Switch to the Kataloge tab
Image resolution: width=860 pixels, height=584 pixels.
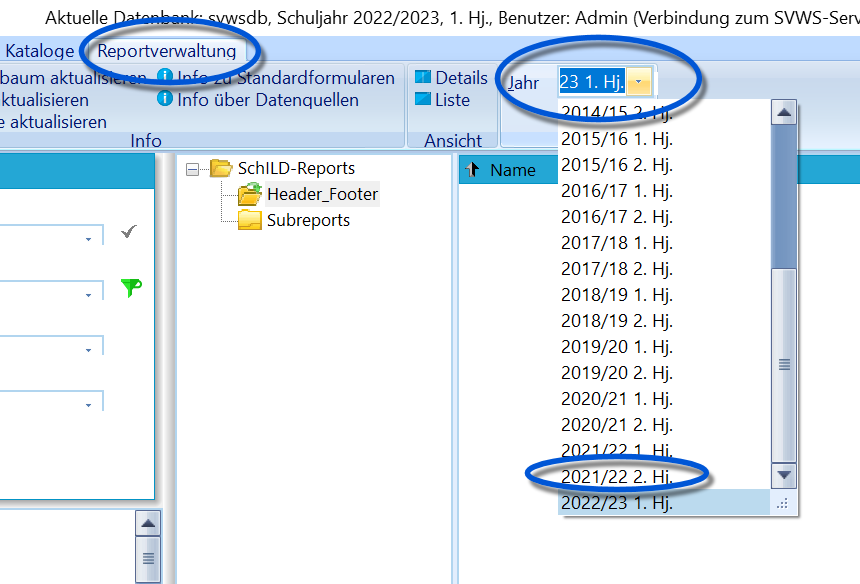(x=39, y=51)
